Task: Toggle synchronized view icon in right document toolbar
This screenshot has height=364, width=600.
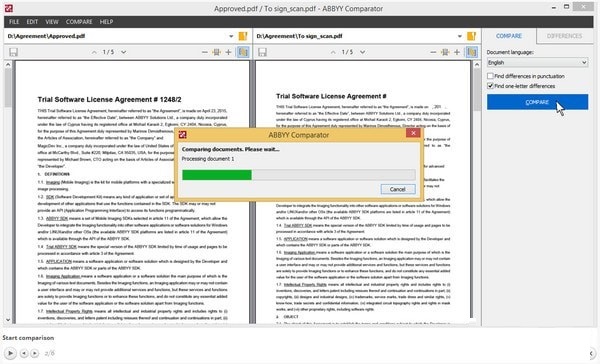Action: pyautogui.click(x=472, y=52)
